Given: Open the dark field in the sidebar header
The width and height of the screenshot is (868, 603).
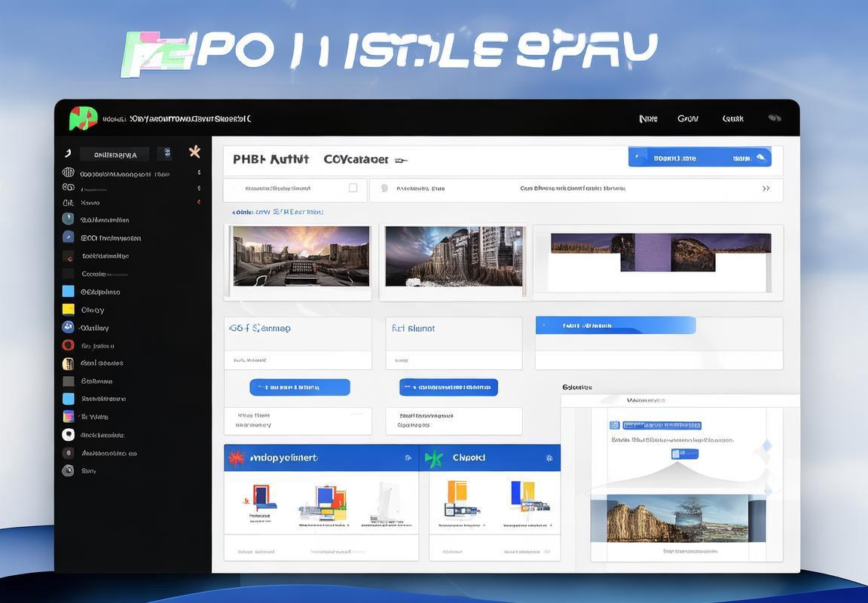Looking at the screenshot, I should click(x=115, y=155).
